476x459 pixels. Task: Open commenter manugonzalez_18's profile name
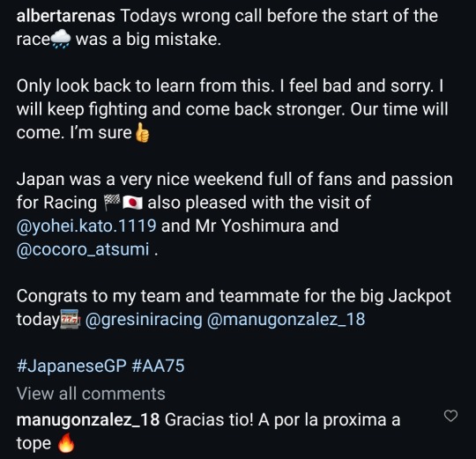coord(88,420)
